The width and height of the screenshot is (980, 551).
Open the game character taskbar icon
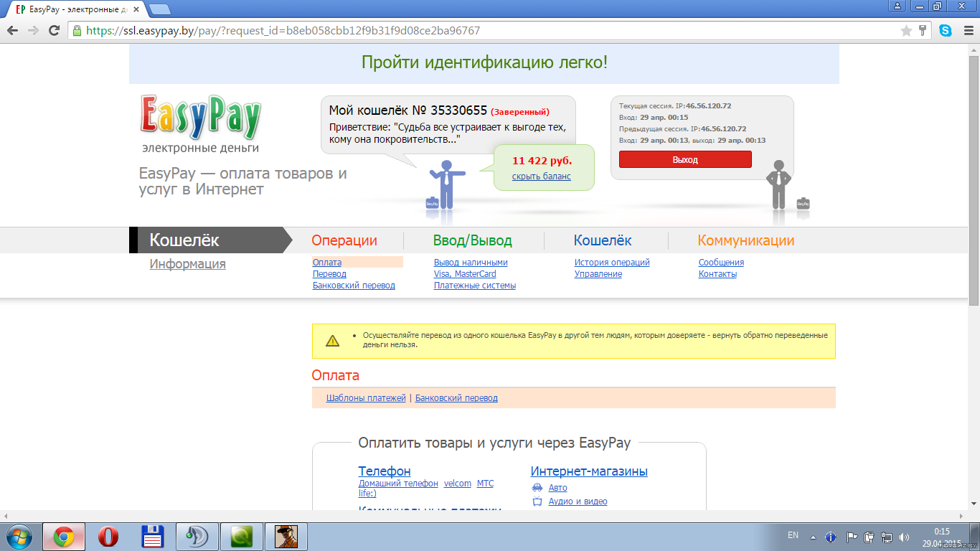[x=286, y=537]
